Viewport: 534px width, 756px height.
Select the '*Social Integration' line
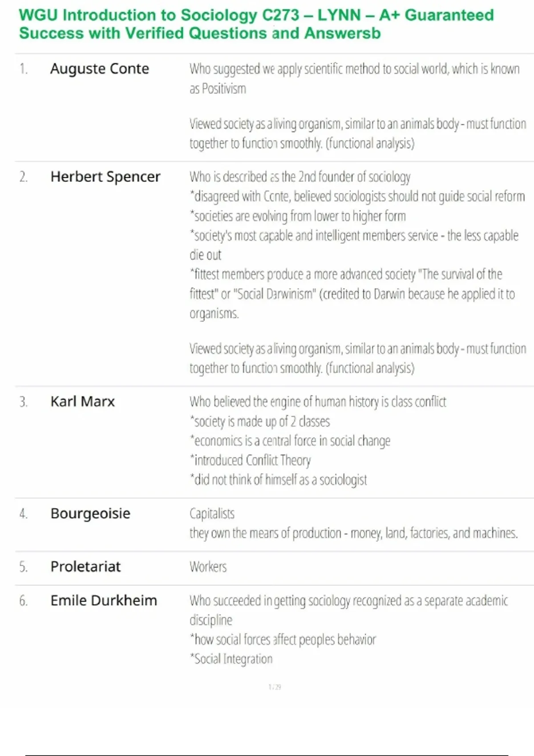[231, 659]
